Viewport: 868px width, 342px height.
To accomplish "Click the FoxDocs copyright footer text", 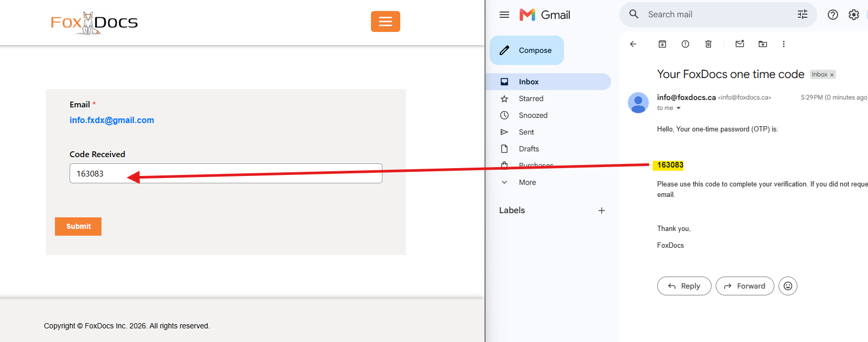I will click(x=127, y=326).
